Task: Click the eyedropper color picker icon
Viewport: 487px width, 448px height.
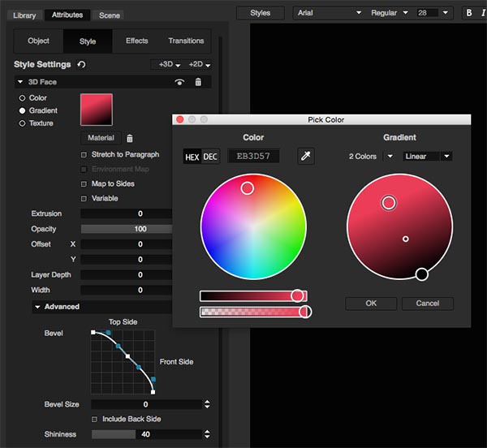Action: (x=306, y=156)
